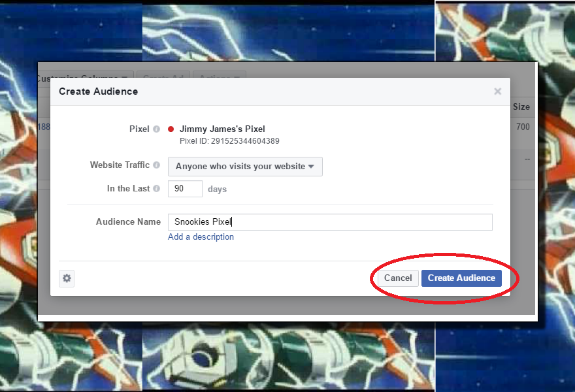Screen dimensions: 575x392
Task: Click the In the Last info icon
Action: tap(157, 188)
